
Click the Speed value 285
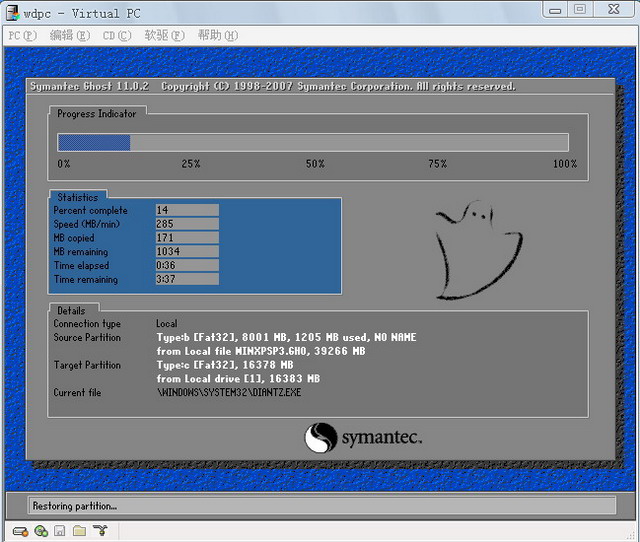click(x=187, y=224)
